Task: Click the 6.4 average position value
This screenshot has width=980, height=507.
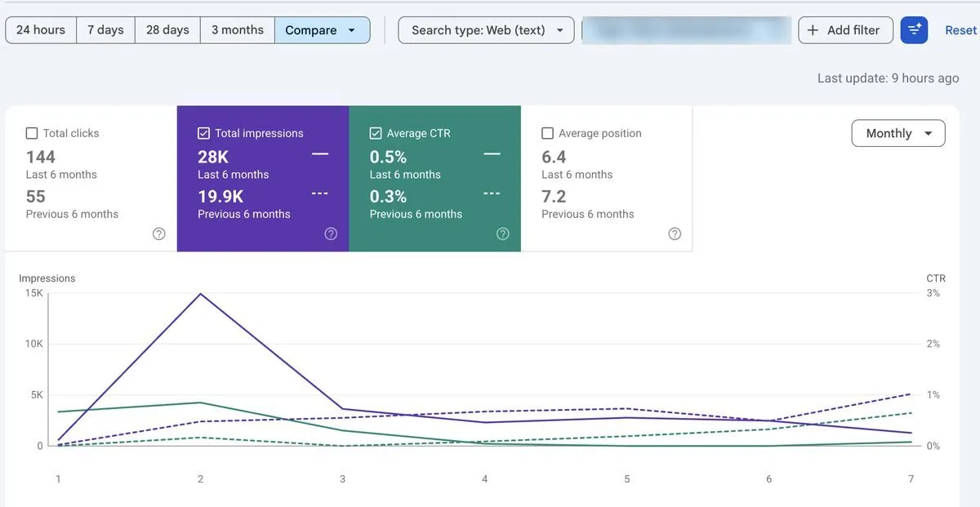Action: 554,157
